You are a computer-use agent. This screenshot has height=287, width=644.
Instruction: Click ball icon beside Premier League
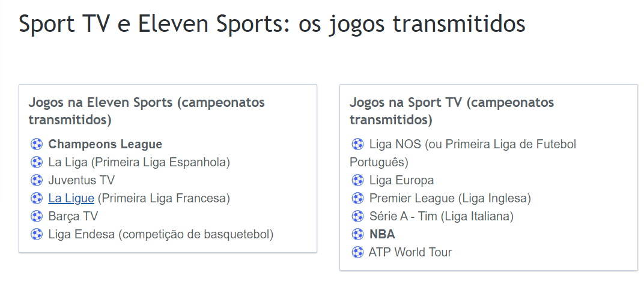[x=357, y=198]
